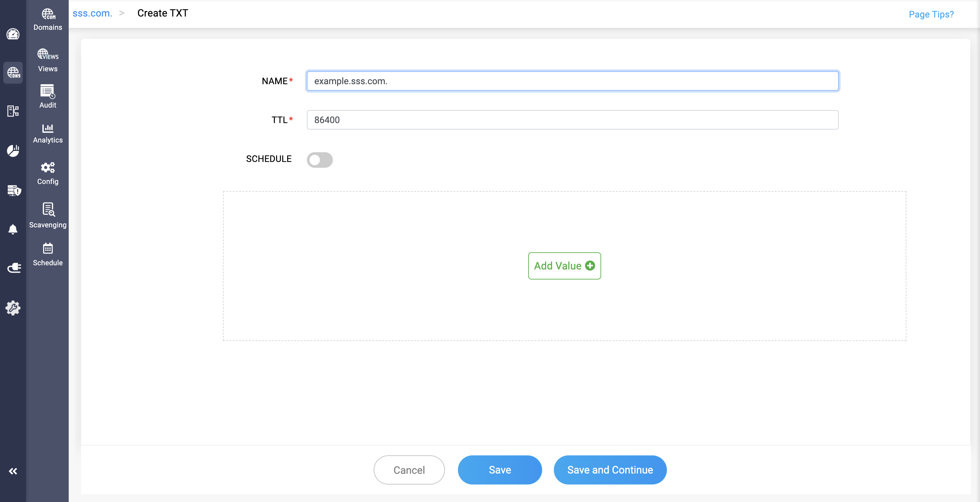Collapse the sidebar with double chevron
The height and width of the screenshot is (502, 980).
tap(13, 471)
